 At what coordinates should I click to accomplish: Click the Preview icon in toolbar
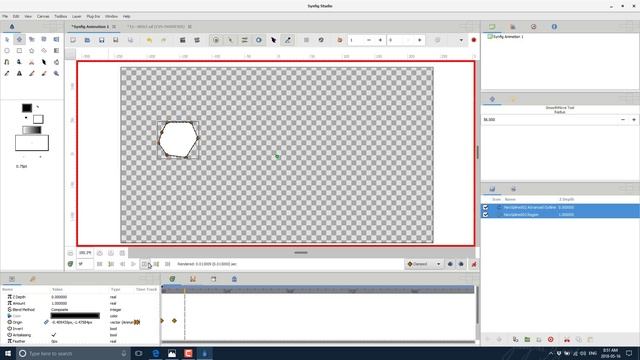(x=197, y=40)
